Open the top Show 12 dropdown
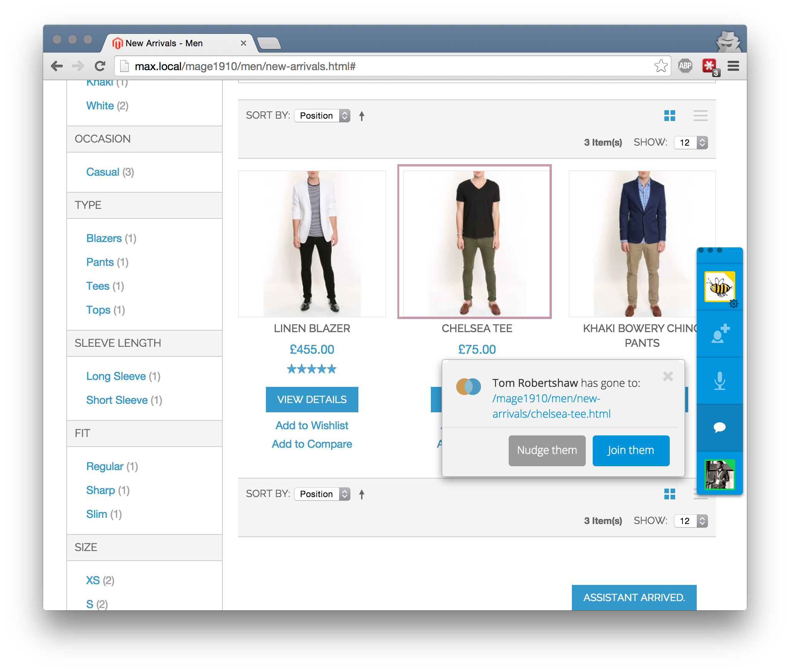Screen dimensions: 790x672 (x=691, y=143)
